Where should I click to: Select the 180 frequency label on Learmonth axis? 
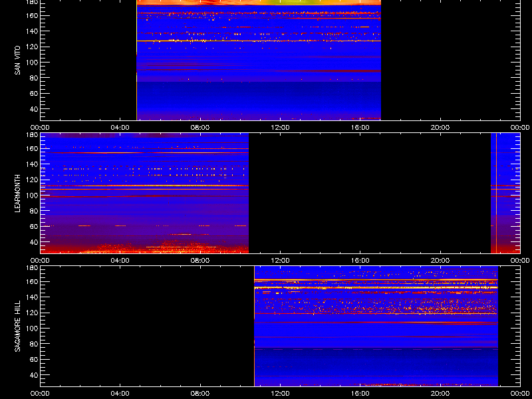pyautogui.click(x=33, y=135)
